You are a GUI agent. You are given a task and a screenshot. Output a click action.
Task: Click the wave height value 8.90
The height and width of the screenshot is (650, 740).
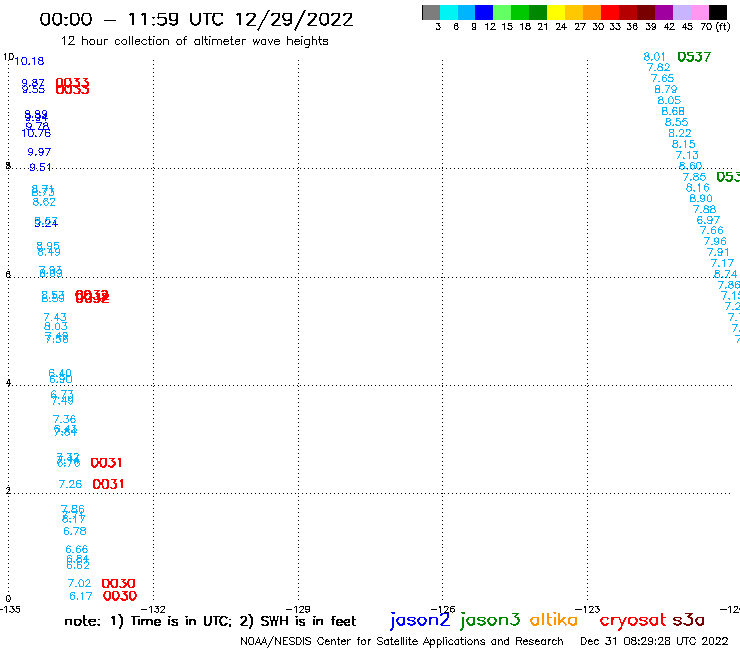coord(701,199)
